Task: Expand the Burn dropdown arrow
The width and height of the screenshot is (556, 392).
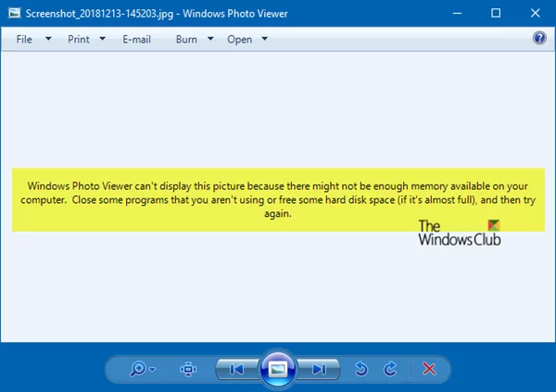Action: tap(210, 38)
